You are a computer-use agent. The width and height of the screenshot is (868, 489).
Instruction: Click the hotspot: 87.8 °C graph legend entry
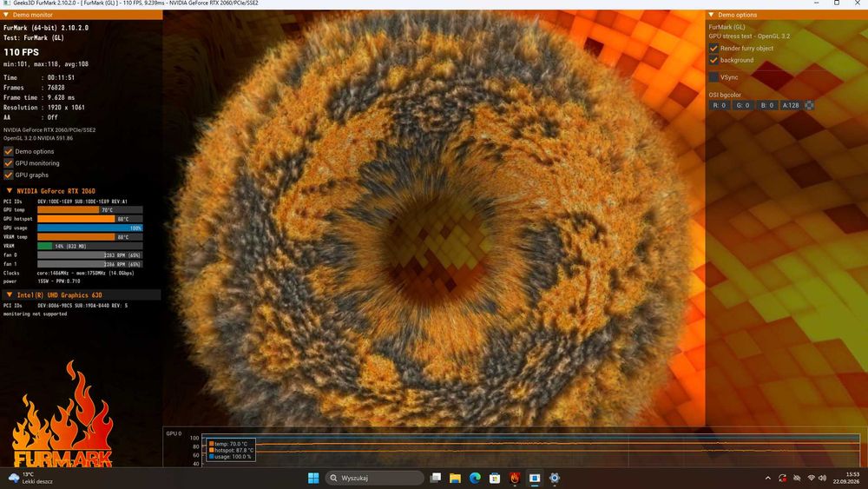pyautogui.click(x=231, y=450)
